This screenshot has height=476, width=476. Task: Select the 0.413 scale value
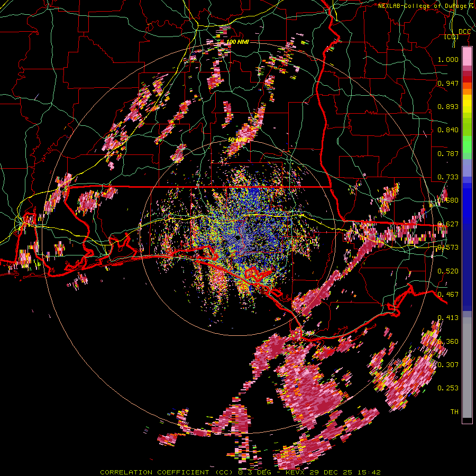point(448,318)
